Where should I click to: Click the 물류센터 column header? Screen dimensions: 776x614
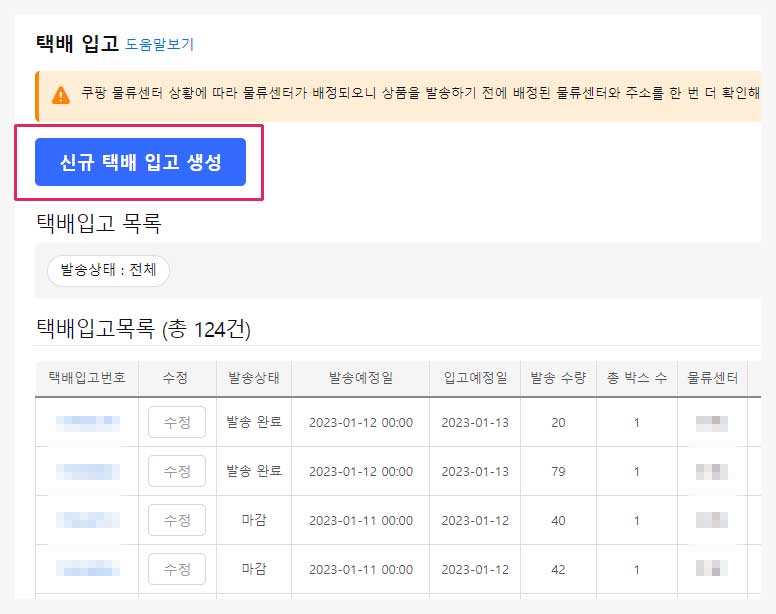pyautogui.click(x=712, y=378)
